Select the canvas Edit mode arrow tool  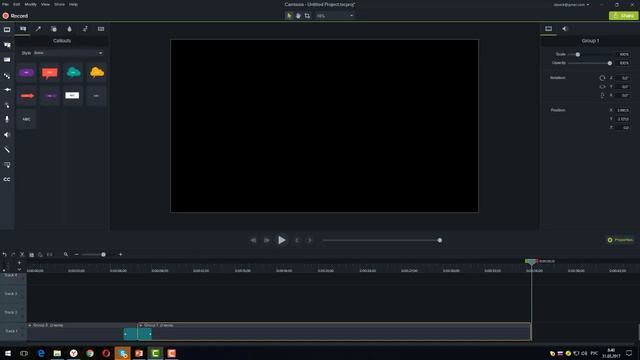[x=289, y=16]
